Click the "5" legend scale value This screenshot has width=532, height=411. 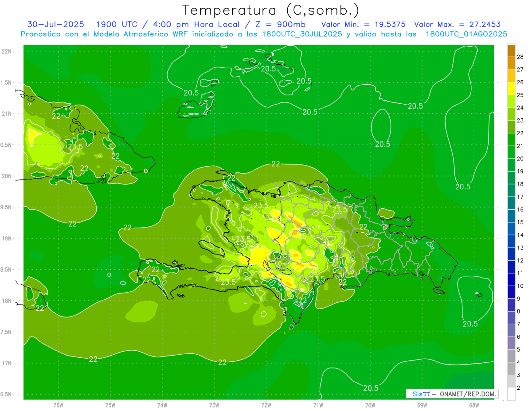point(519,350)
